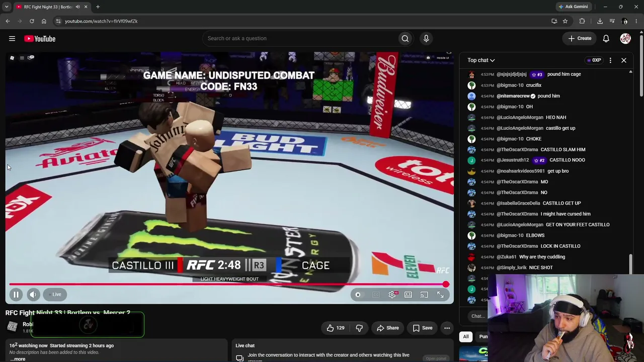
Task: Open more actions below the video
Action: pos(447,328)
